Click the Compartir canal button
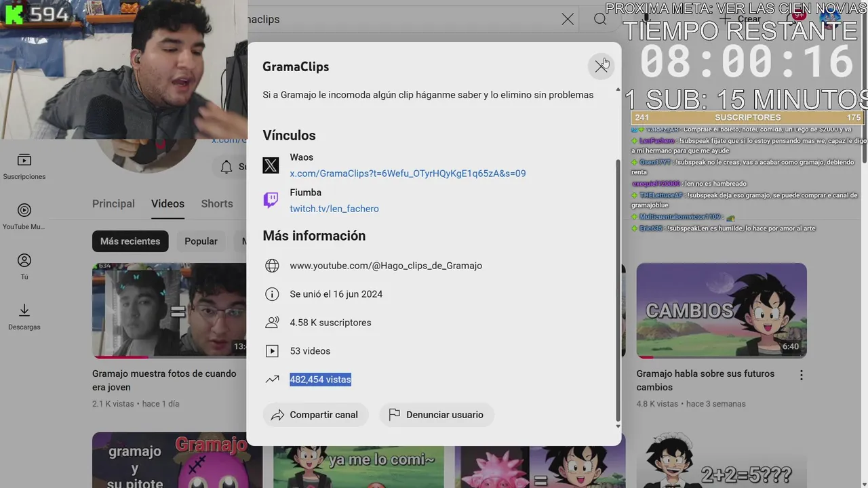868x488 pixels. (315, 415)
